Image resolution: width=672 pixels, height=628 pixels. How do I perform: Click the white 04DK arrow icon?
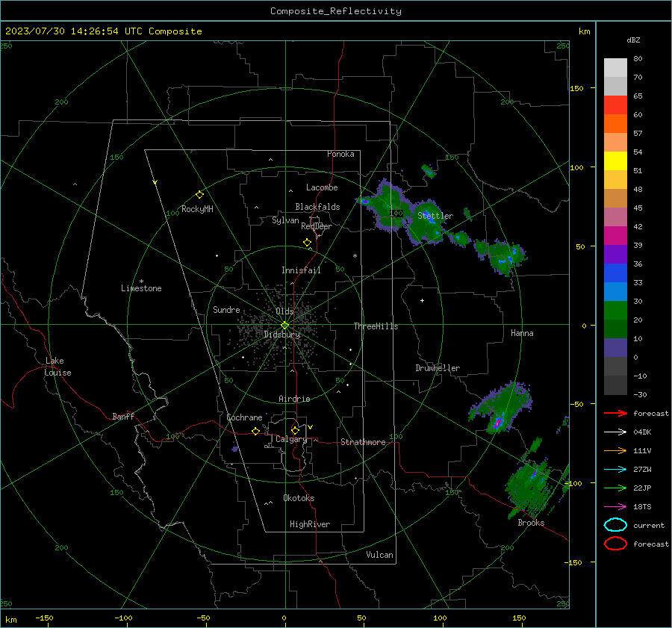615,432
